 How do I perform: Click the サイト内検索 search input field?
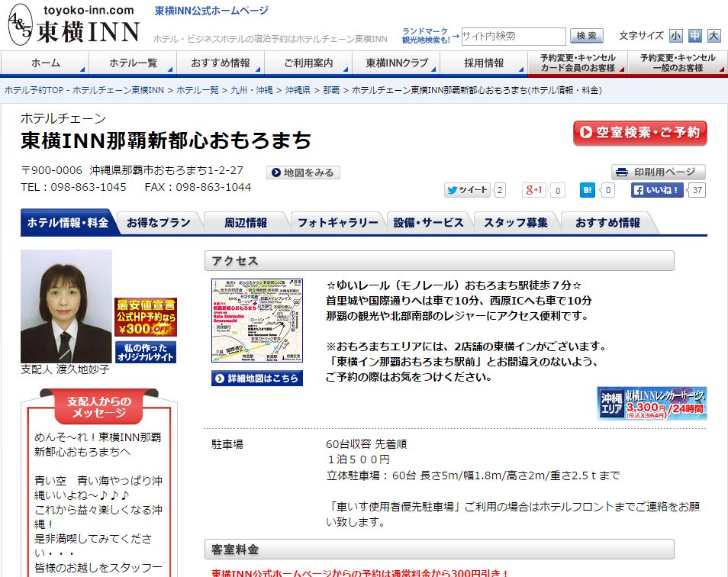click(514, 36)
